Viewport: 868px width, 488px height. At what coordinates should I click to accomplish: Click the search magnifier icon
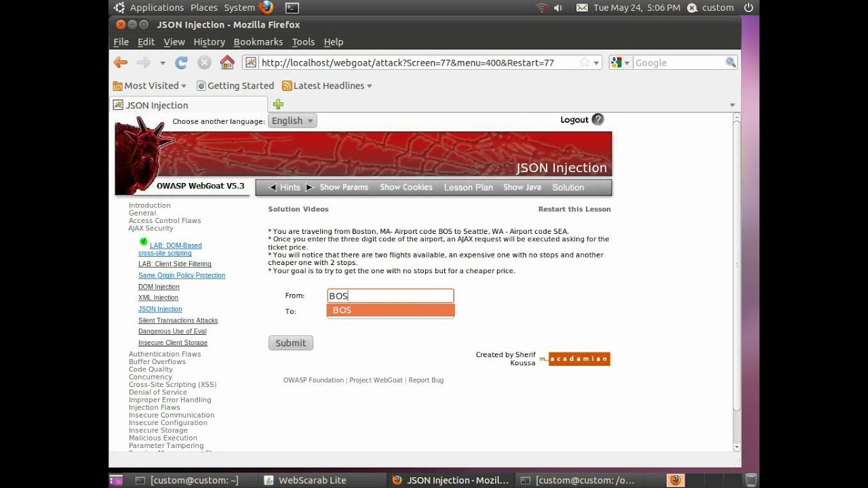[730, 62]
